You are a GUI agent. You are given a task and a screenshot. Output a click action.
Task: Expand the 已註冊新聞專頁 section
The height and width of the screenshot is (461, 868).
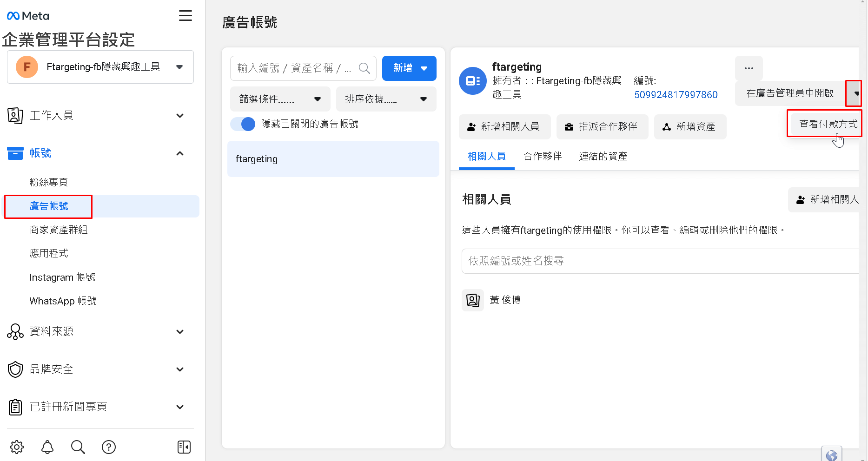click(x=180, y=407)
